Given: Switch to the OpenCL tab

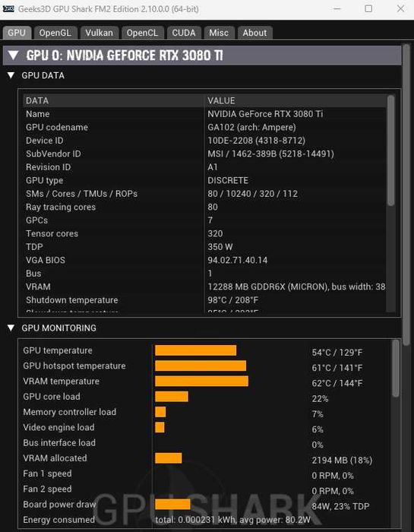Looking at the screenshot, I should click(x=142, y=33).
